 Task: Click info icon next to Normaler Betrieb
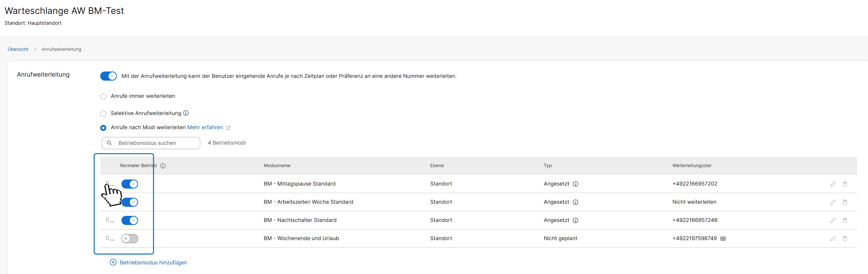(x=163, y=166)
